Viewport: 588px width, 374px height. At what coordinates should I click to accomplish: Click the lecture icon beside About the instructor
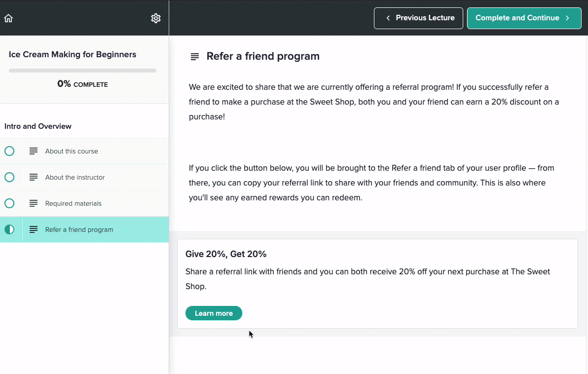(33, 177)
